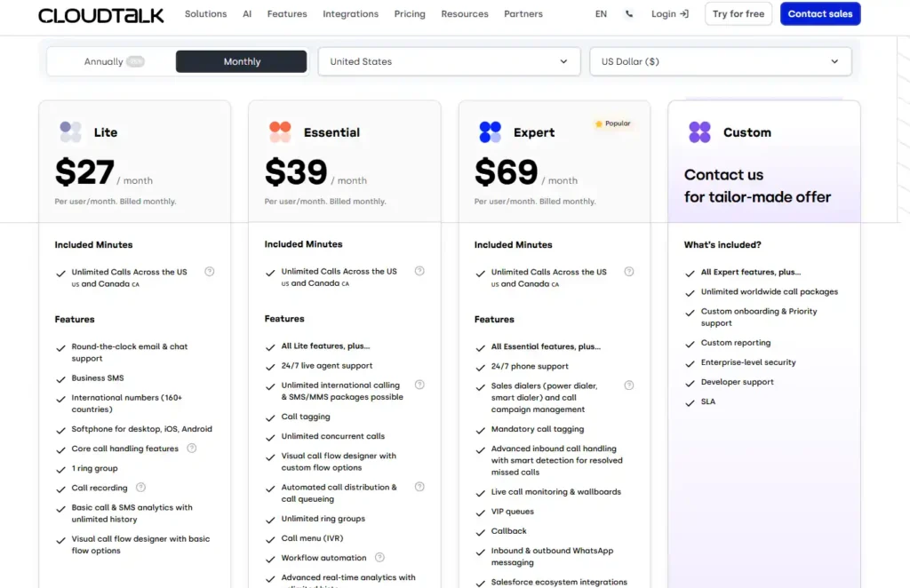
Task: Click checkmark beside SLA
Action: (x=690, y=403)
